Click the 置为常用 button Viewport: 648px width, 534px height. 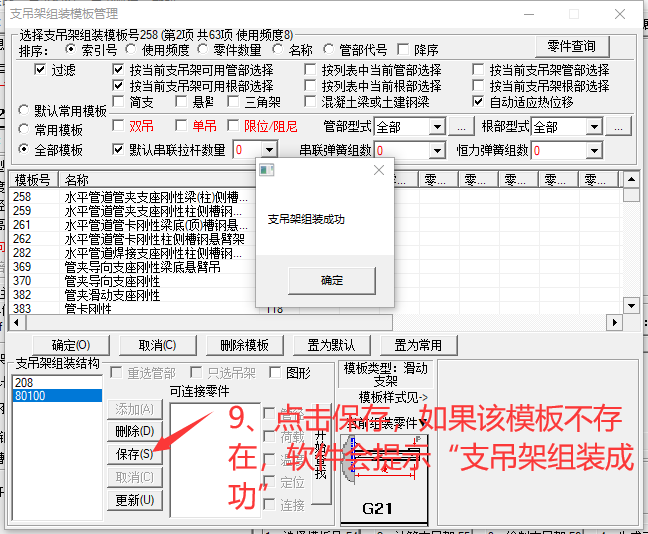point(418,345)
